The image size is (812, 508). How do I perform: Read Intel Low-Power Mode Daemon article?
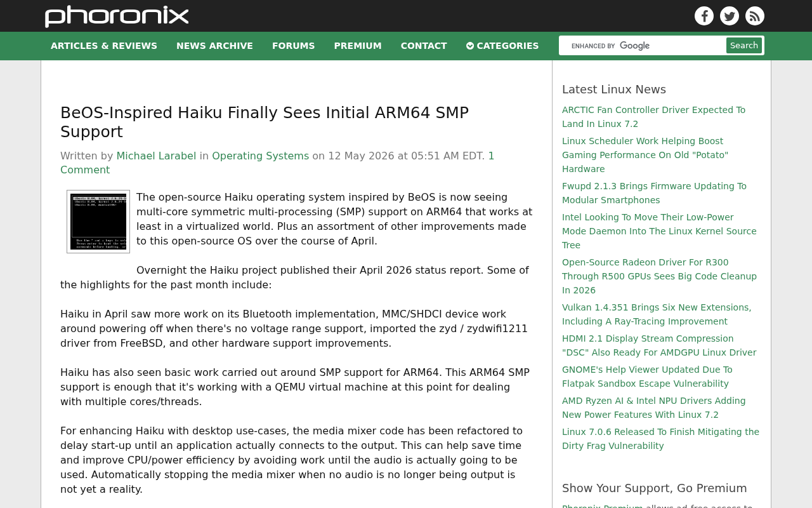(659, 231)
